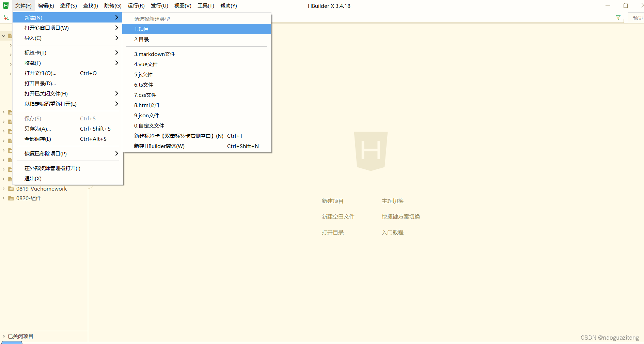
Task: Select 收藏(F) menu entry
Action: pos(67,63)
